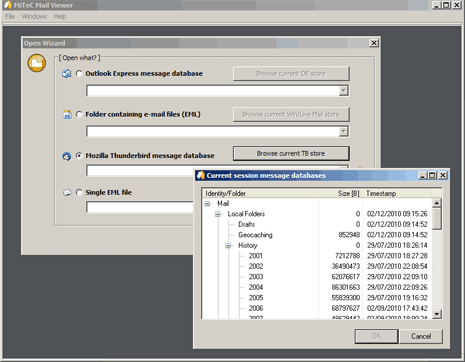This screenshot has width=465, height=362.
Task: Maximize the Current session message databases window
Action: [432, 175]
